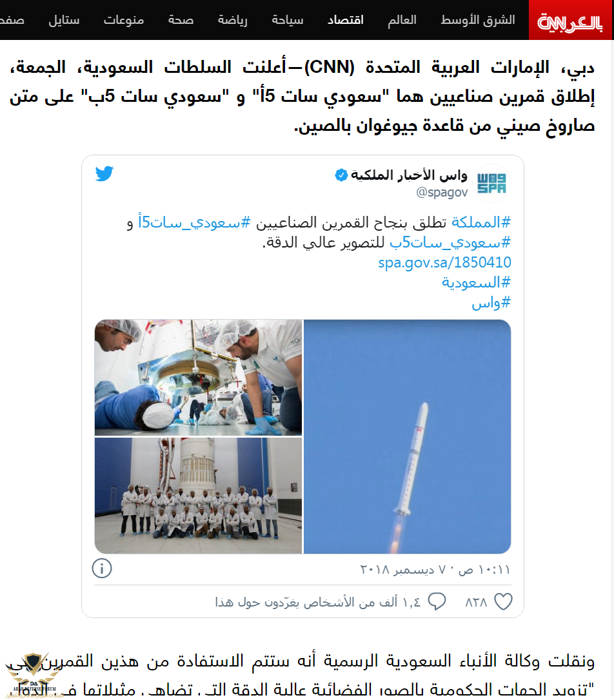Image resolution: width=614 pixels, height=700 pixels.
Task: Go to the سياحة section
Action: [x=288, y=20]
